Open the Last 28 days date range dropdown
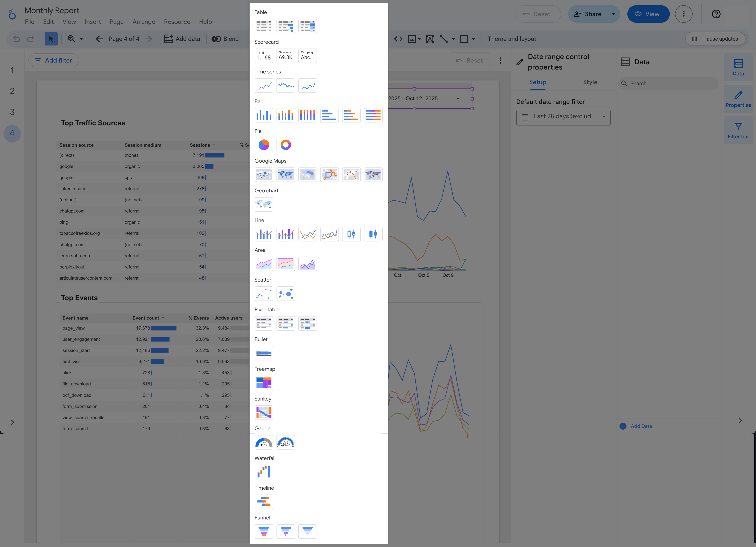 [x=563, y=117]
